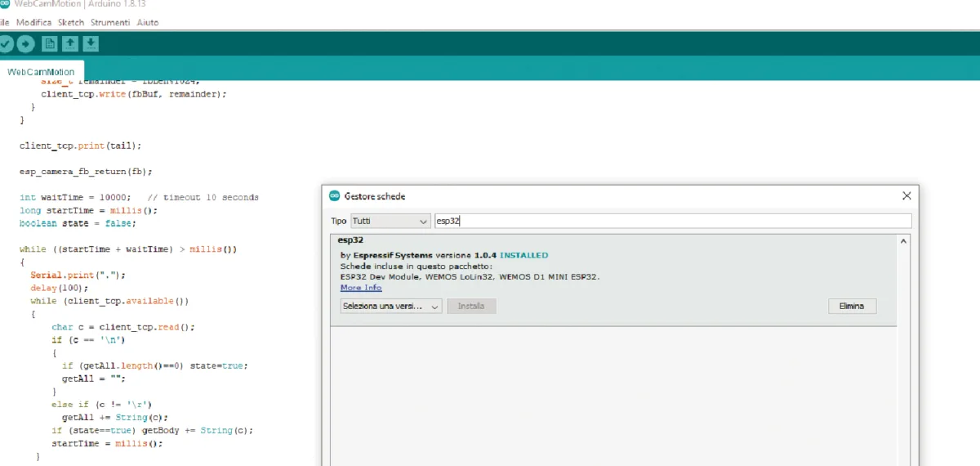
Task: Click the line 'esp_camera_fb_return(fb);'
Action: 86,172
